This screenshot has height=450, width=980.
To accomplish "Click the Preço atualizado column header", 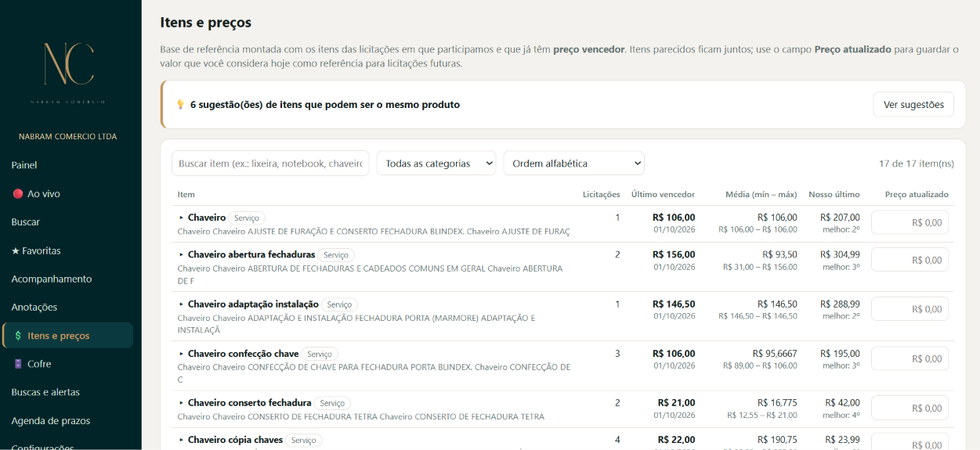I will pyautogui.click(x=917, y=194).
